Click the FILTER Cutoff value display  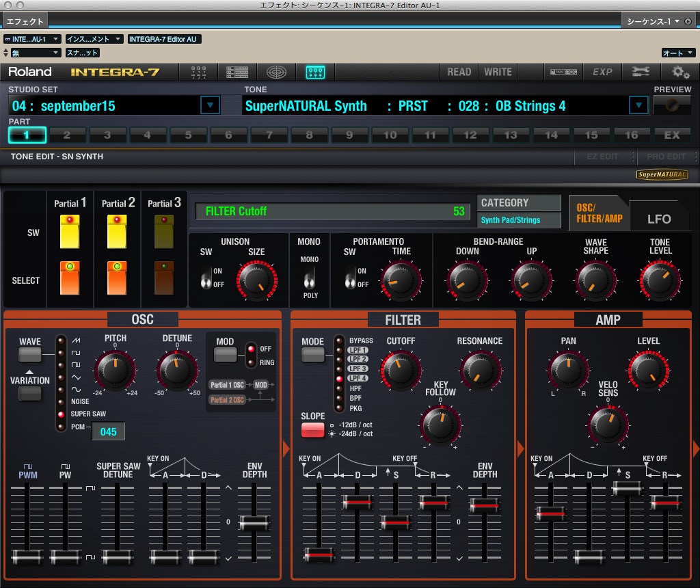pyautogui.click(x=333, y=211)
